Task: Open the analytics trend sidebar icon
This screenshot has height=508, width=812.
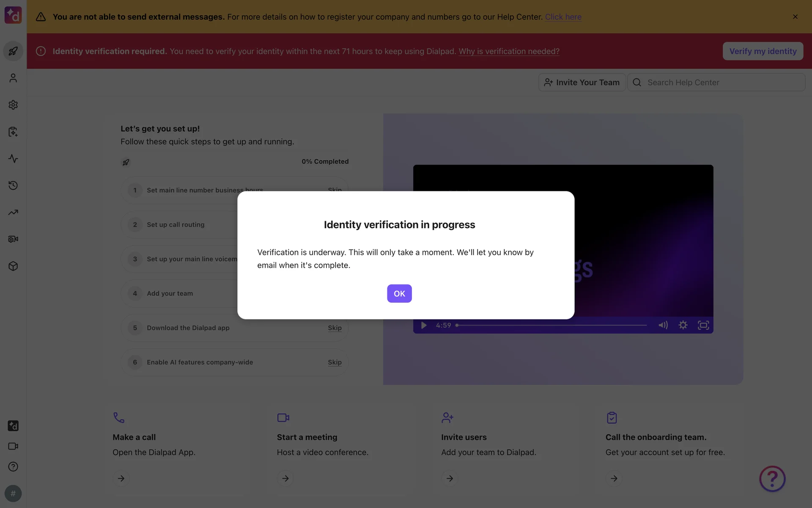Action: tap(13, 213)
